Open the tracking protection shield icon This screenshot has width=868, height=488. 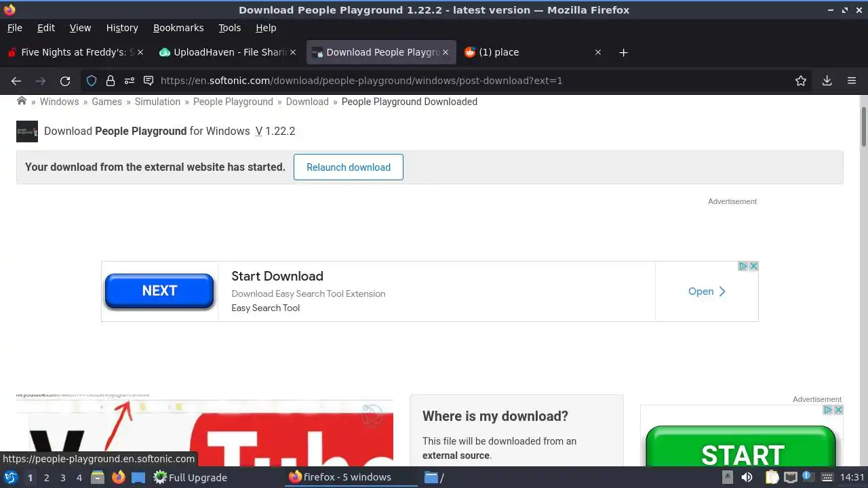92,81
